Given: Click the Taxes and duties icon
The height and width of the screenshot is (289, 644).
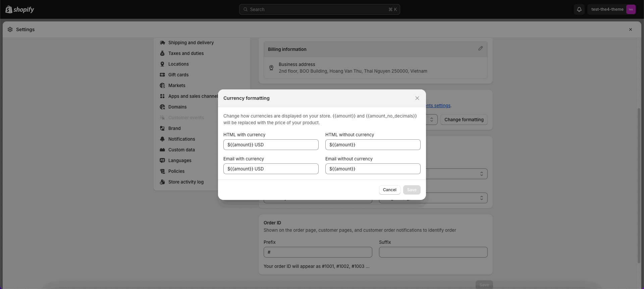Looking at the screenshot, I should pos(162,53).
